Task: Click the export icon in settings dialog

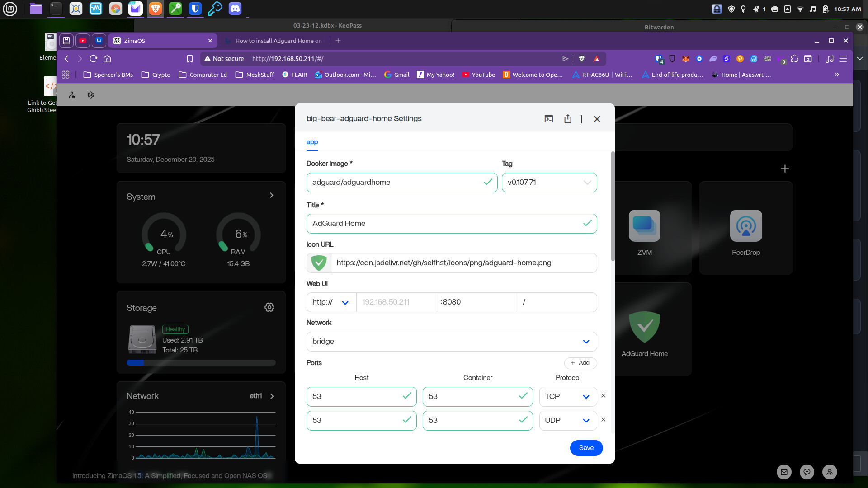Action: [568, 119]
